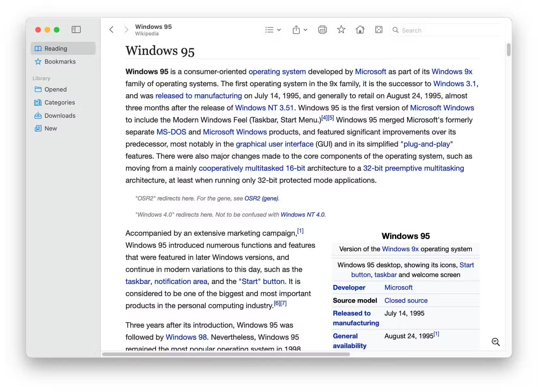
Task: Click the horizontal scrollbar at bottom
Action: click(x=226, y=354)
